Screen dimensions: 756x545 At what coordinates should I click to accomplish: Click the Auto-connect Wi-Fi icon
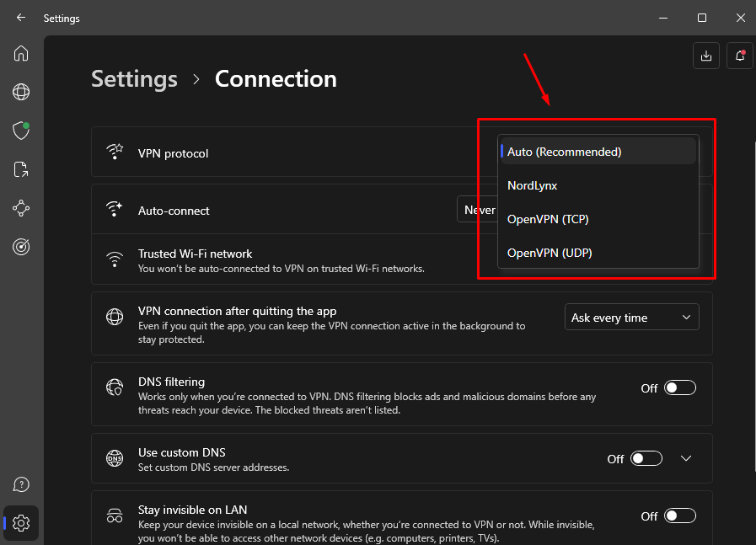[115, 209]
